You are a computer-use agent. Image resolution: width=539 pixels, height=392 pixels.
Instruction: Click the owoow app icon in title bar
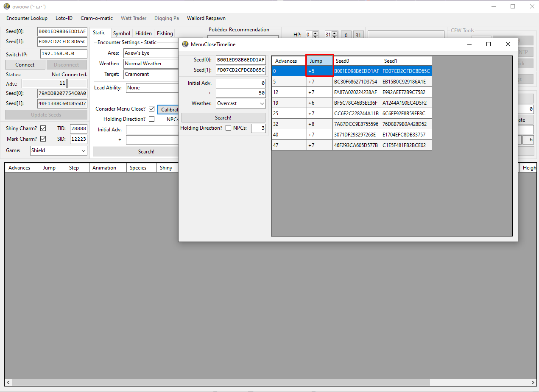tap(7, 6)
